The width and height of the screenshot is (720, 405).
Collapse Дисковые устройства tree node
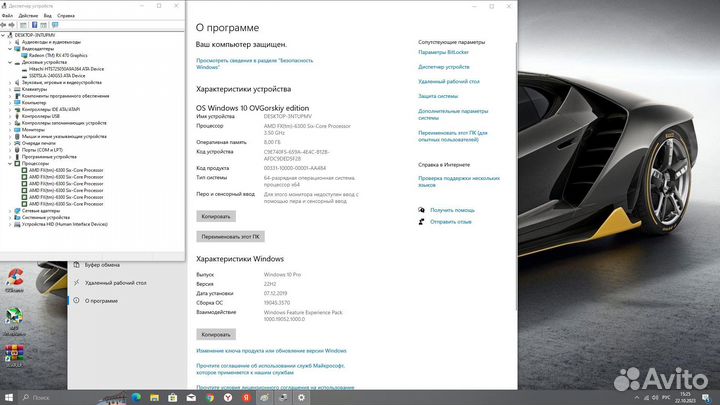10,62
